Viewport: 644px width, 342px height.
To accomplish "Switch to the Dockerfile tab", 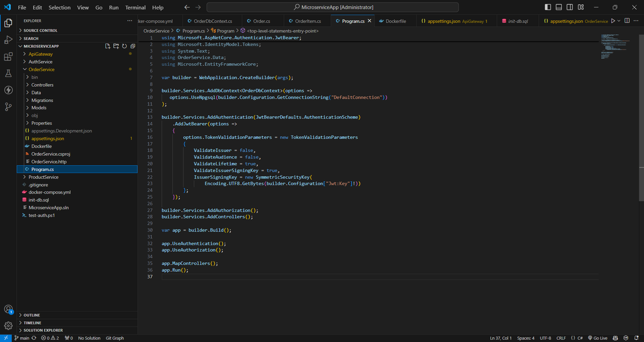I will pyautogui.click(x=396, y=21).
